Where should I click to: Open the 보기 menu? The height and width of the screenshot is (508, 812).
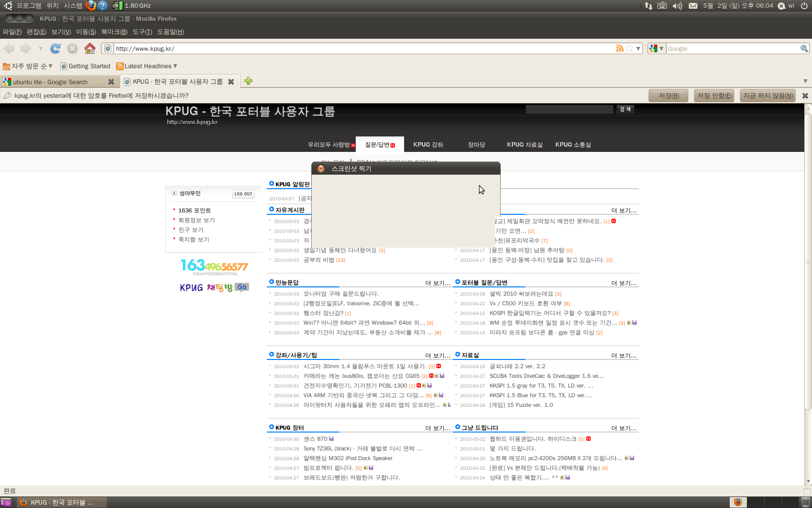[61, 32]
